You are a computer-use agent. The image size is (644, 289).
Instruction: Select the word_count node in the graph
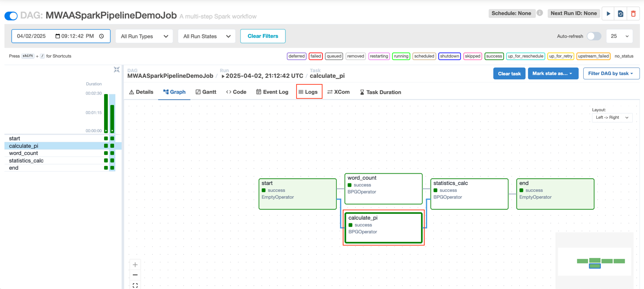click(383, 188)
